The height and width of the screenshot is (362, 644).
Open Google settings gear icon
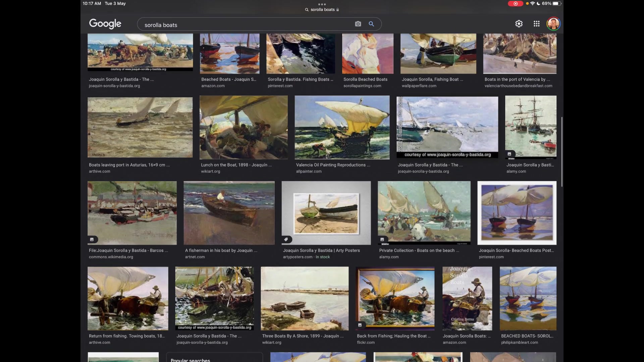pyautogui.click(x=519, y=24)
